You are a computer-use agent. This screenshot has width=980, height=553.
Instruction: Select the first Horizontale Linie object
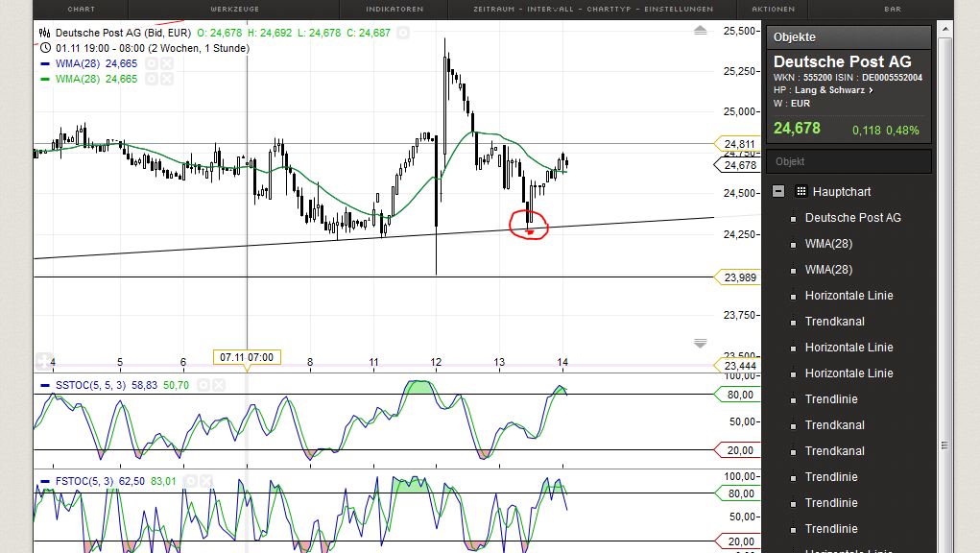coord(849,296)
